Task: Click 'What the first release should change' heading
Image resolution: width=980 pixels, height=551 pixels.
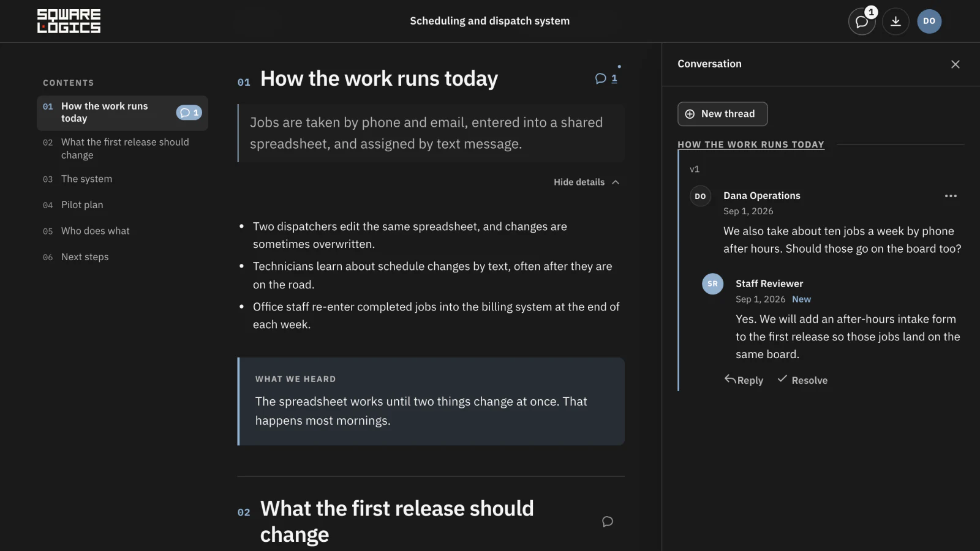Action: (397, 522)
